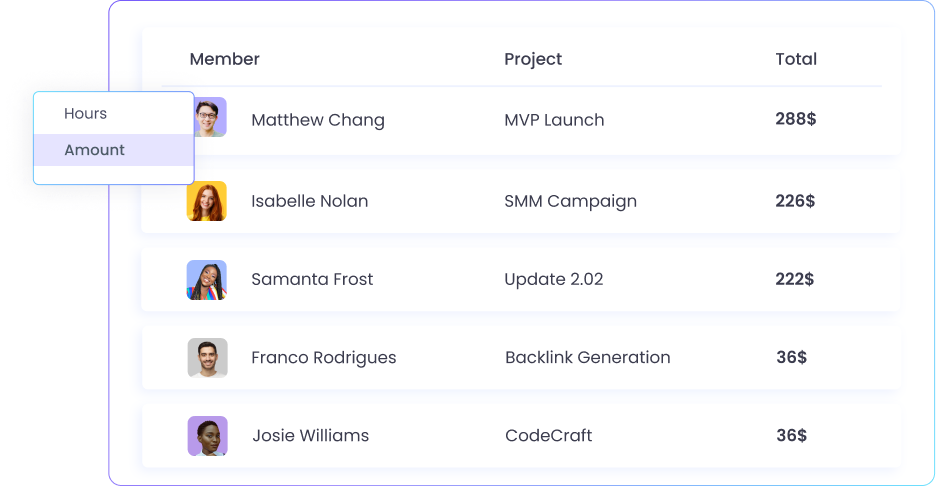The width and height of the screenshot is (936, 486).
Task: Click Josie Williams' avatar photo
Action: 207,436
